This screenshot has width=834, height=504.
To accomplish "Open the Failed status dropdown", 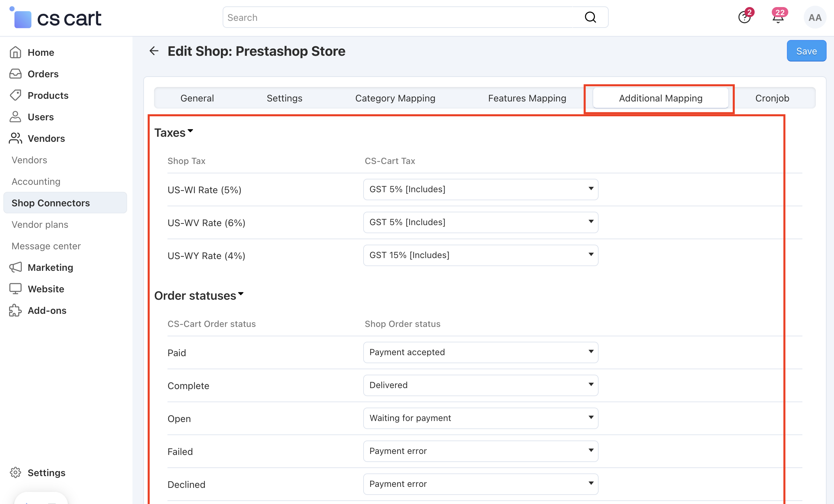I will [481, 451].
